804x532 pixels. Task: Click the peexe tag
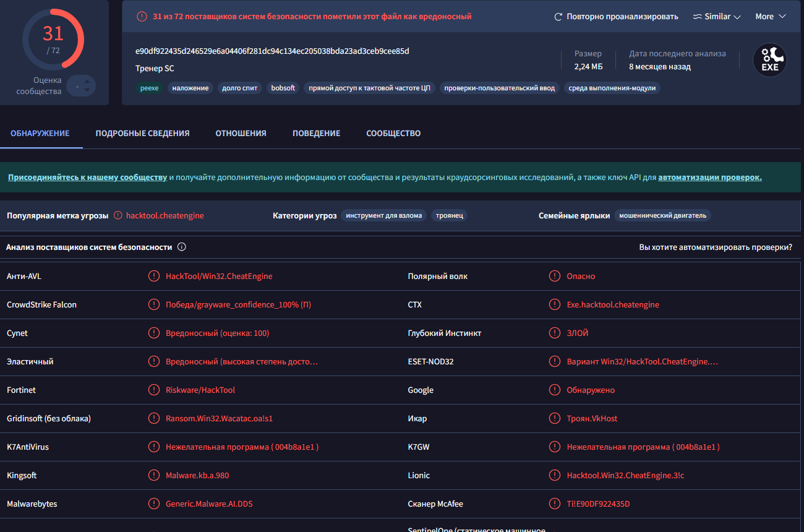point(149,88)
